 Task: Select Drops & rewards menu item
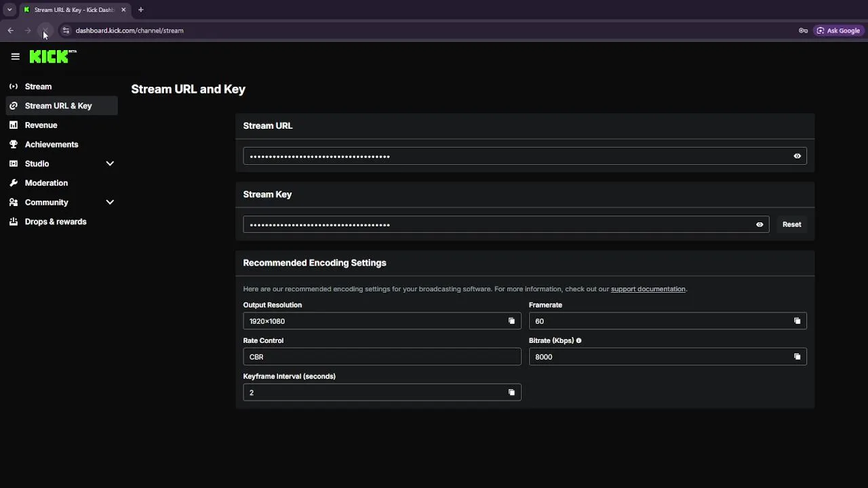pos(55,222)
